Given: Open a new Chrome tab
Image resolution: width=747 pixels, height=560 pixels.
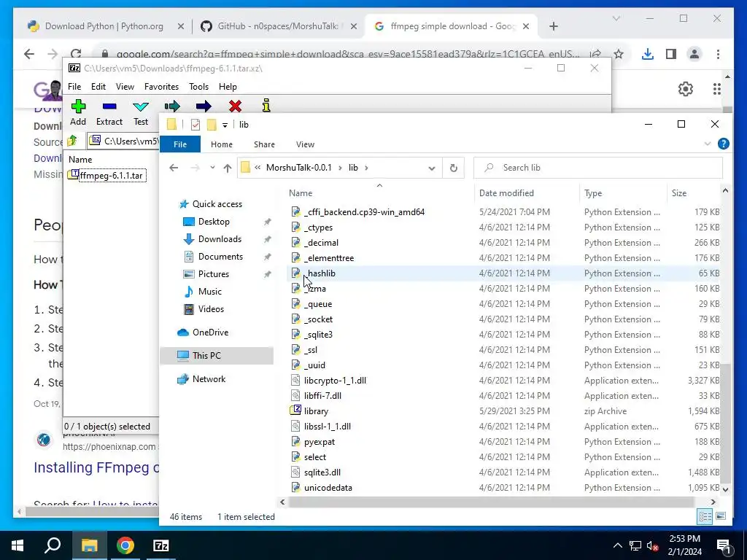Looking at the screenshot, I should (x=553, y=26).
